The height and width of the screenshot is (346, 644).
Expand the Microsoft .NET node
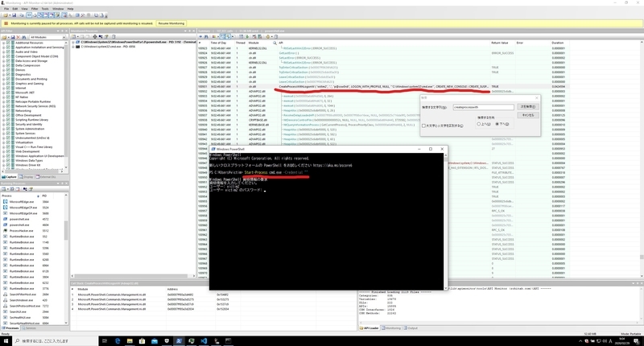pos(4,93)
